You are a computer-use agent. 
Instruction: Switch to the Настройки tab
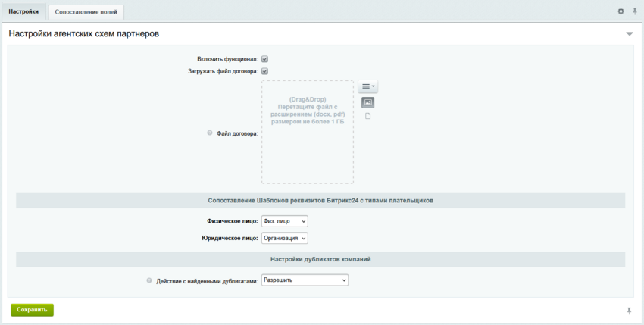click(x=23, y=12)
